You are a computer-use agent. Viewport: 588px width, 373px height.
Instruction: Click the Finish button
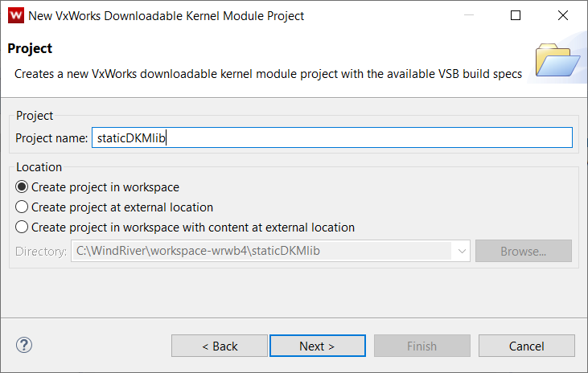421,346
